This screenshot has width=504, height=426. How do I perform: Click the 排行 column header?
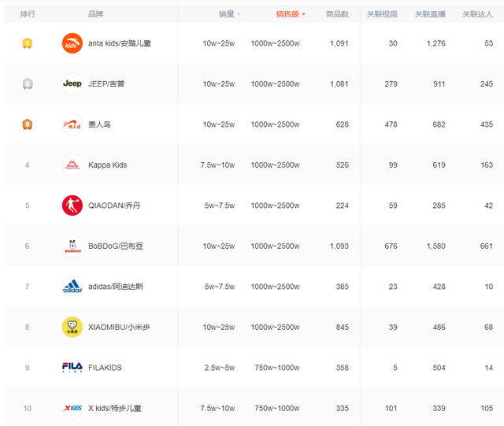tap(28, 14)
